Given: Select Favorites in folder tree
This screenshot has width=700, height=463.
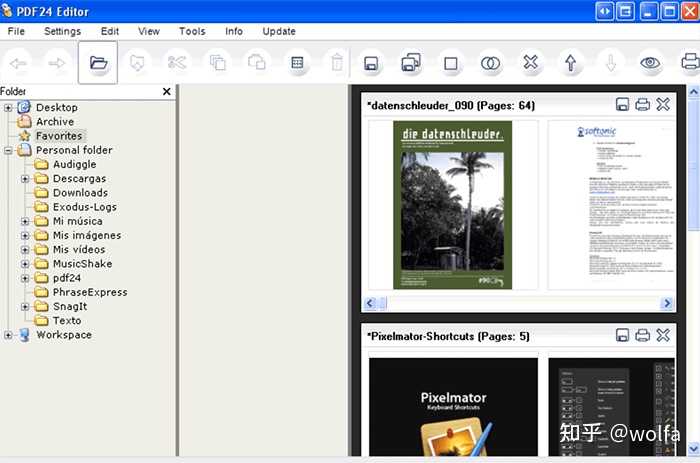Looking at the screenshot, I should point(59,136).
